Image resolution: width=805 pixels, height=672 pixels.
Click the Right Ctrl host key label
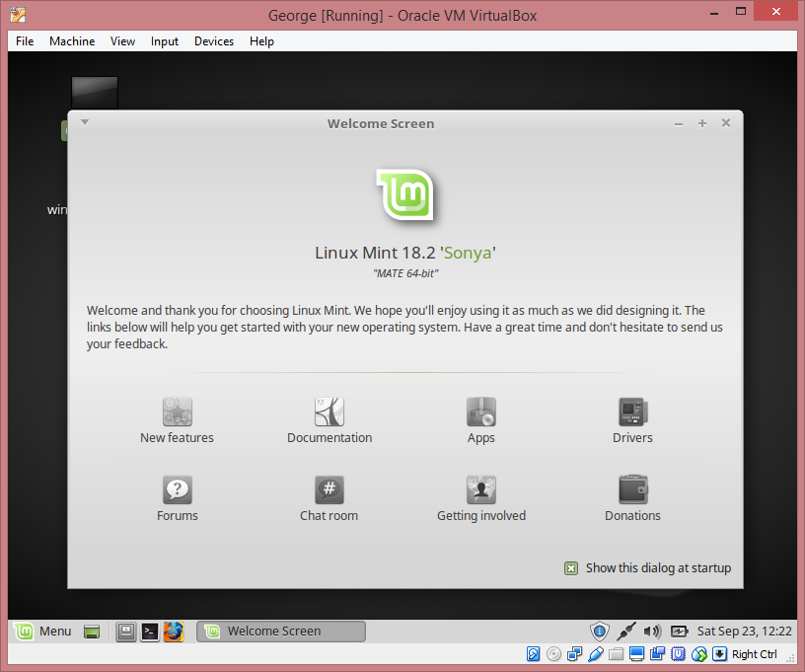tap(754, 654)
